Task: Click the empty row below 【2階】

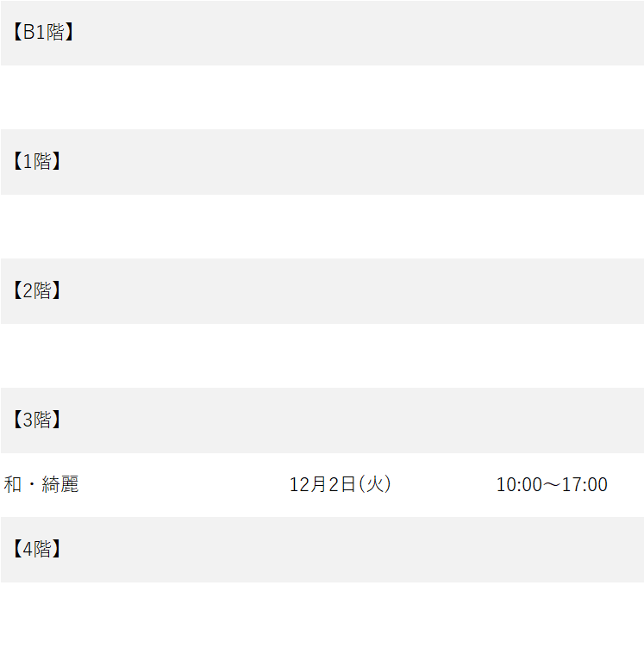Action: coord(322,356)
